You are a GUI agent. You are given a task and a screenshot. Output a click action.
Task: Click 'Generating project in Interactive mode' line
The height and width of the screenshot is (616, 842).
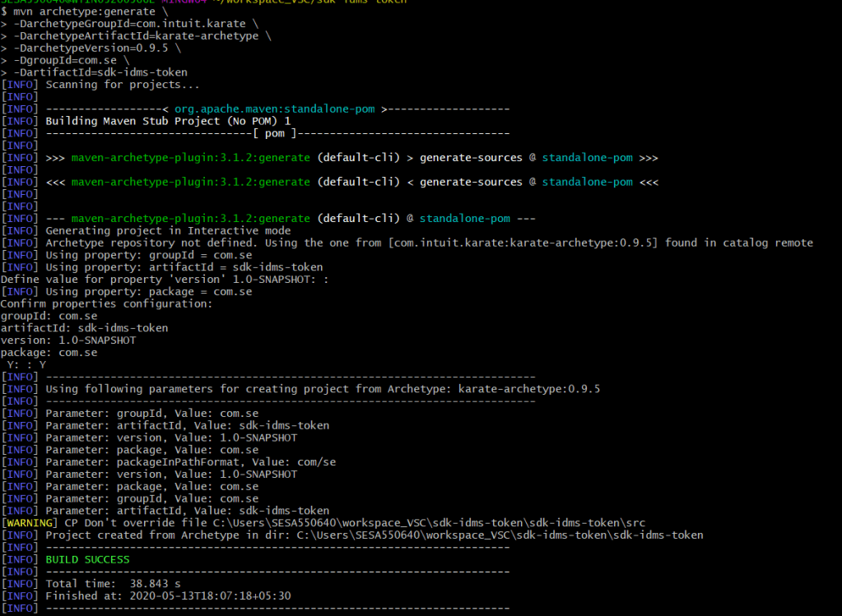click(x=156, y=230)
